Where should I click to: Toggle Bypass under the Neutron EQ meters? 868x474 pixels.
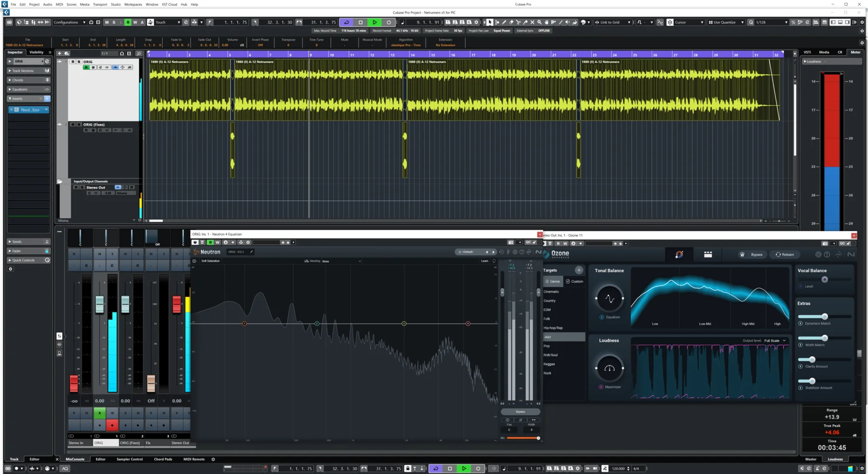tap(520, 411)
